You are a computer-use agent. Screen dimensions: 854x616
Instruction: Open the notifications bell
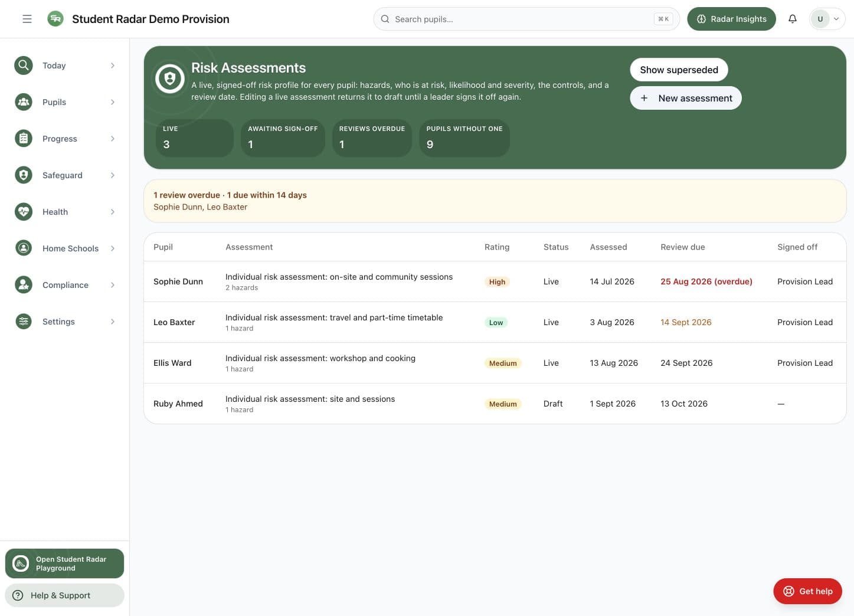click(793, 19)
